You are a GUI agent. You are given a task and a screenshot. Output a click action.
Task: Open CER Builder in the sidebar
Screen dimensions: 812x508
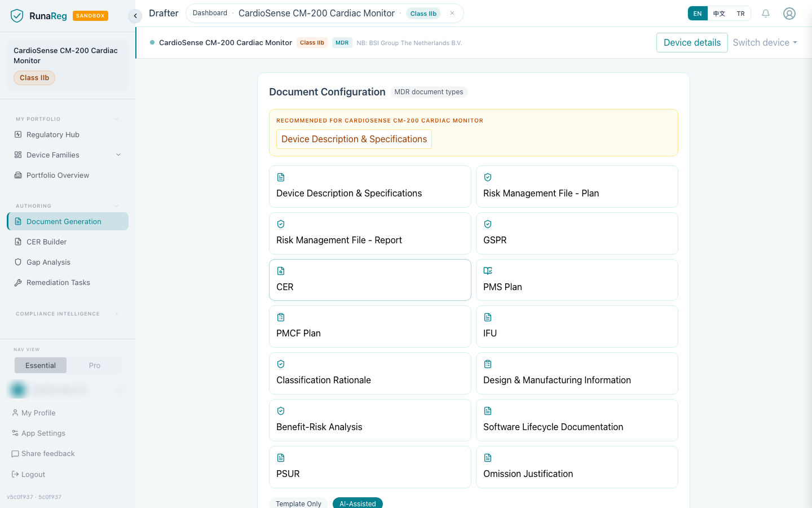tap(68, 242)
